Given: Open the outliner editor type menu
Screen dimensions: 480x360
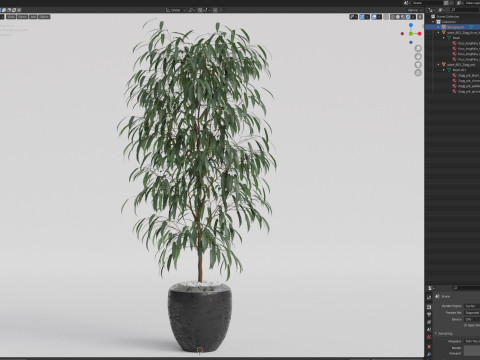Looking at the screenshot, I should coord(431,10).
